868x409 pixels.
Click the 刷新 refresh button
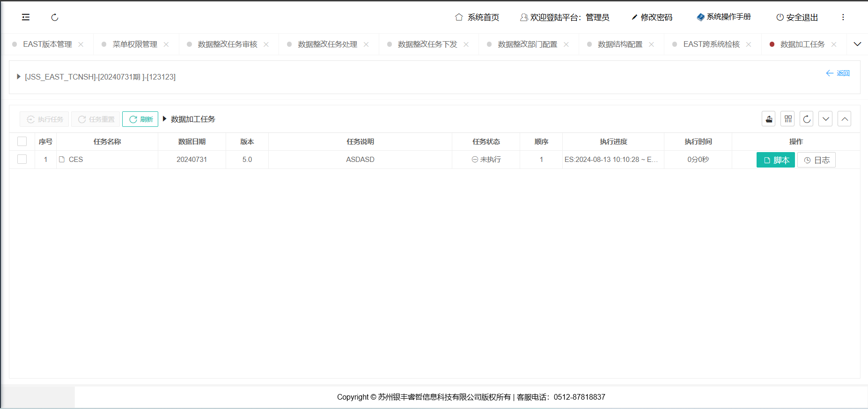click(140, 119)
